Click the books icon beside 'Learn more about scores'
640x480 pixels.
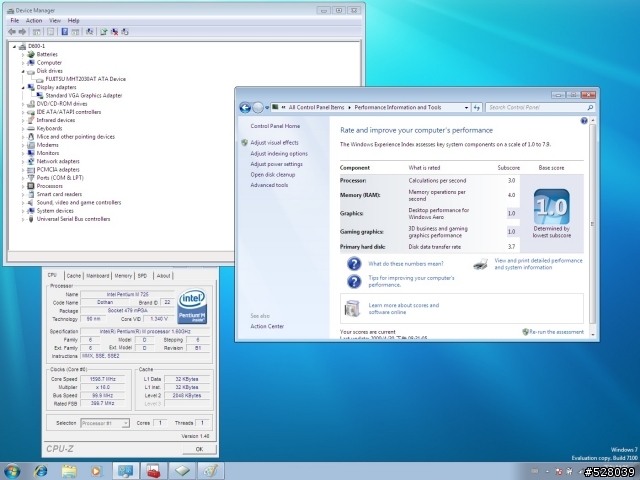click(352, 309)
